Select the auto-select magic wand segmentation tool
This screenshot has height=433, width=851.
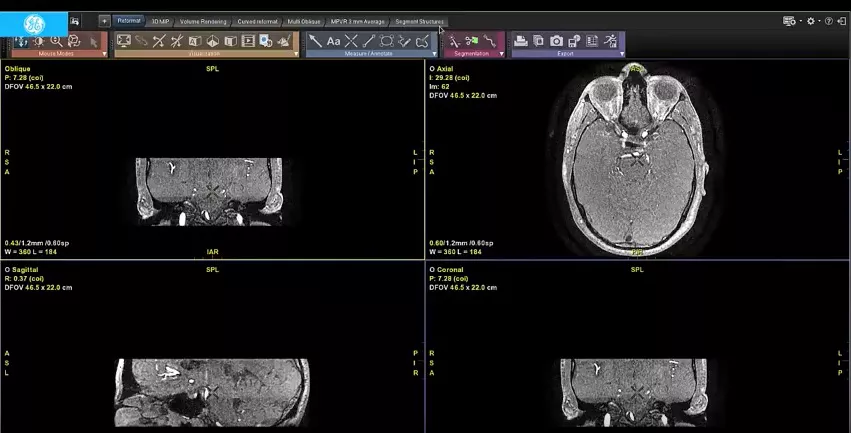tap(454, 41)
